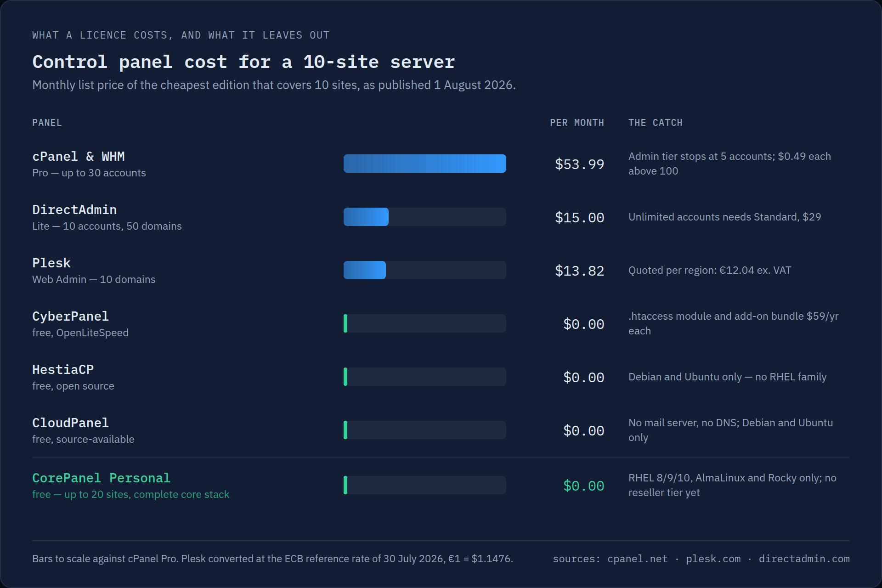Viewport: 882px width, 588px height.
Task: Click 'Web Admin — 10 domains' subtext
Action: (94, 279)
